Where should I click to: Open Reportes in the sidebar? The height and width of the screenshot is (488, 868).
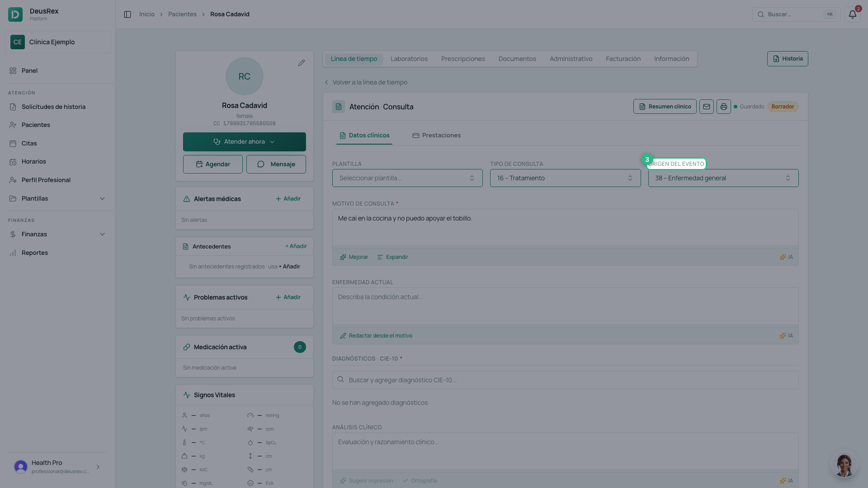point(57,253)
